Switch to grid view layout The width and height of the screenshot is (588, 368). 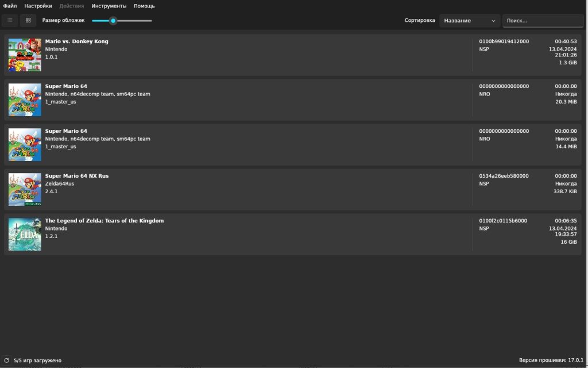point(28,20)
